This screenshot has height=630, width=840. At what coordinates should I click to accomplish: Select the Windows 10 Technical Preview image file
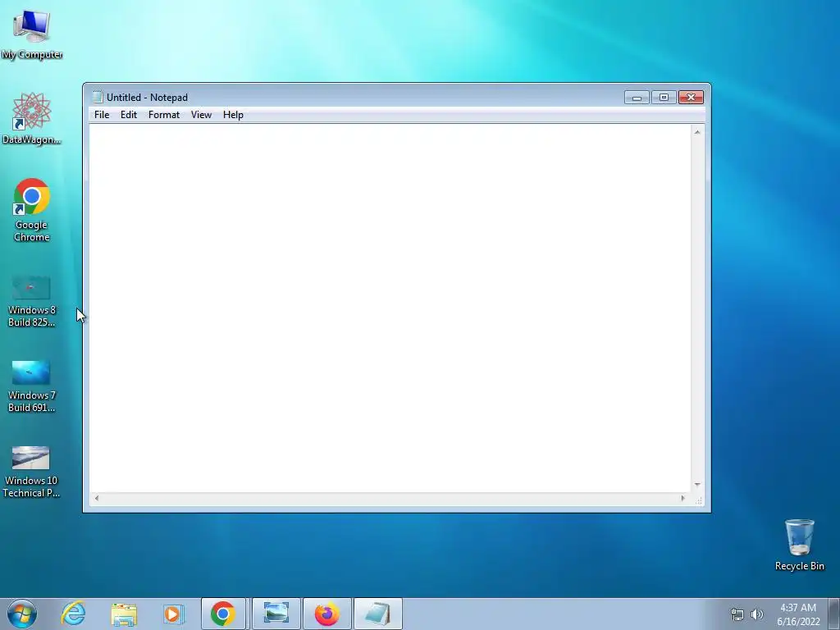click(31, 472)
